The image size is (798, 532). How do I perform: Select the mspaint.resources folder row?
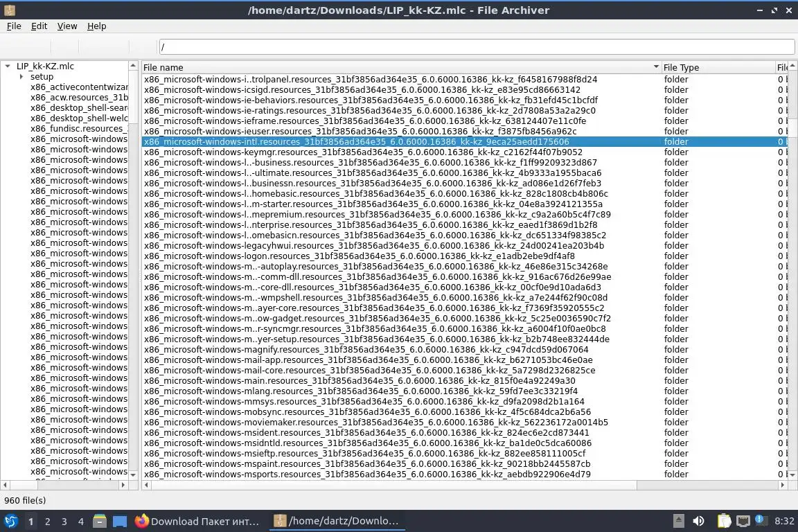click(x=465, y=464)
